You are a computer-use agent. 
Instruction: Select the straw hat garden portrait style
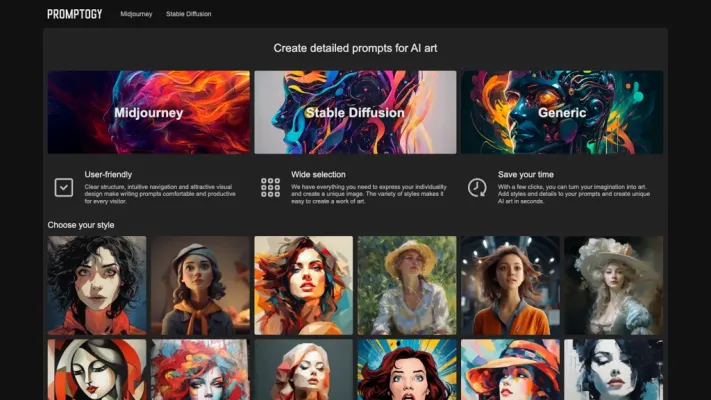tap(407, 285)
